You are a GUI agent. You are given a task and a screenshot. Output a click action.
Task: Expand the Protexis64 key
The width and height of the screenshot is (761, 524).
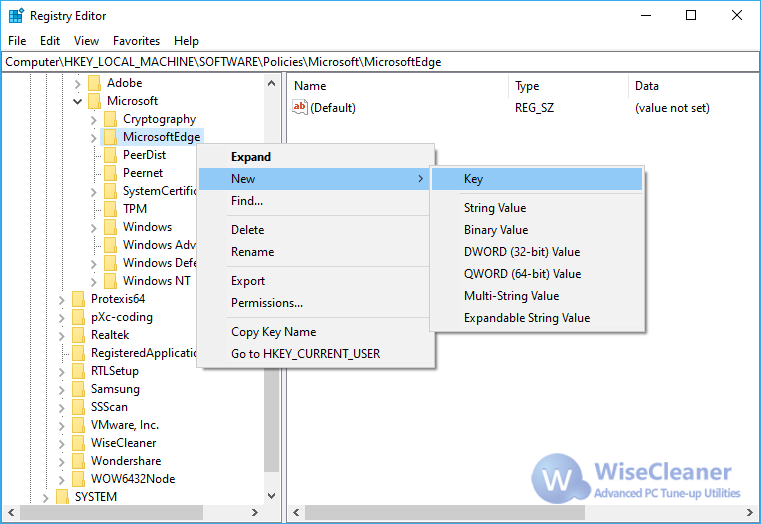click(x=62, y=300)
